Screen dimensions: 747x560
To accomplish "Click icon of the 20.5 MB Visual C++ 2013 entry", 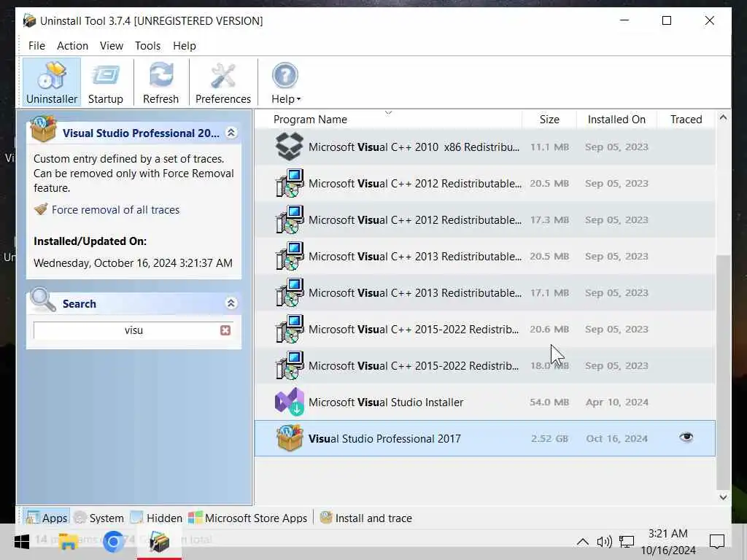I will tap(289, 256).
